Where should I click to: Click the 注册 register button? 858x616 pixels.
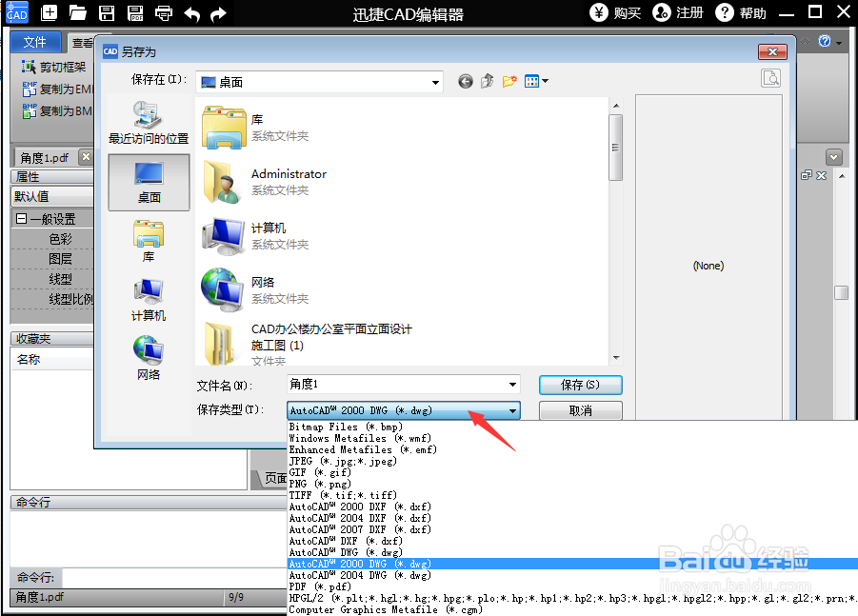678,12
